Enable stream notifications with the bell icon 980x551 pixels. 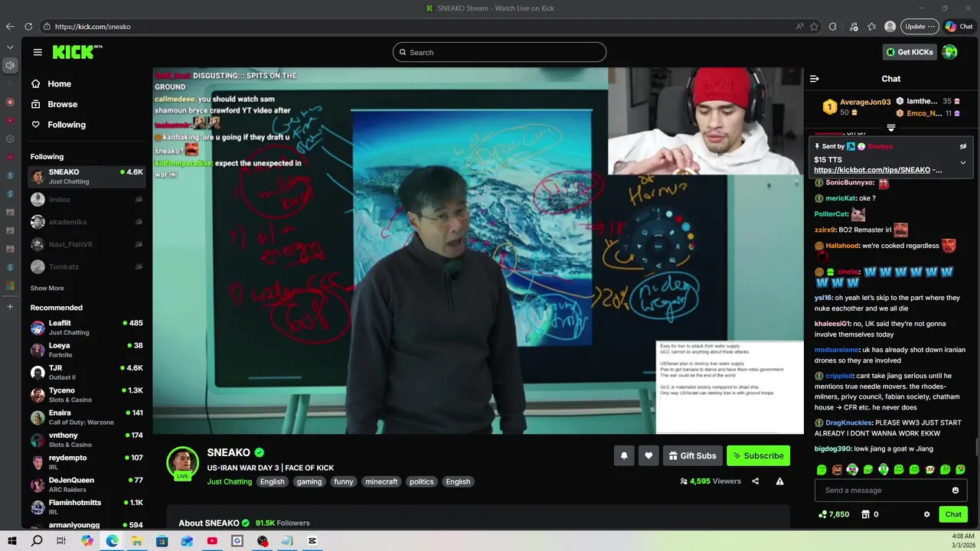click(624, 456)
